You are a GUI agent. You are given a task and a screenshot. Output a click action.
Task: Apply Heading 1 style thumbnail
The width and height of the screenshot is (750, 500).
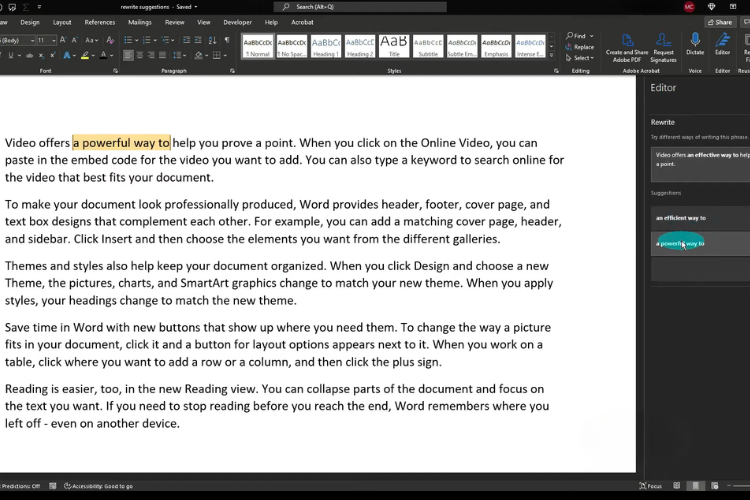(x=326, y=46)
